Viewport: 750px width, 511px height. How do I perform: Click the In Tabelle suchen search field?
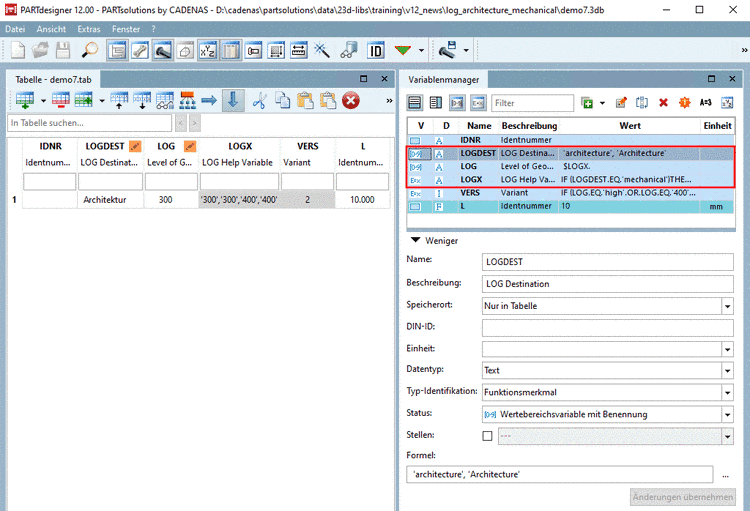point(89,123)
